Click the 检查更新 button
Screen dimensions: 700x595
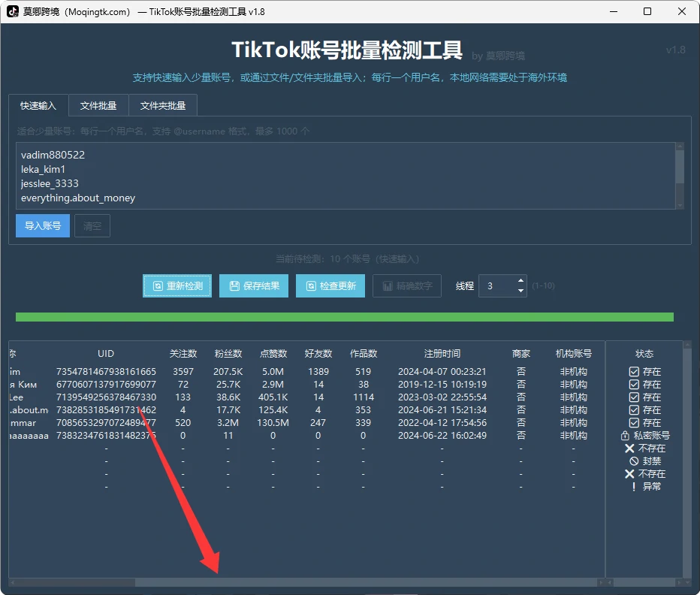330,286
